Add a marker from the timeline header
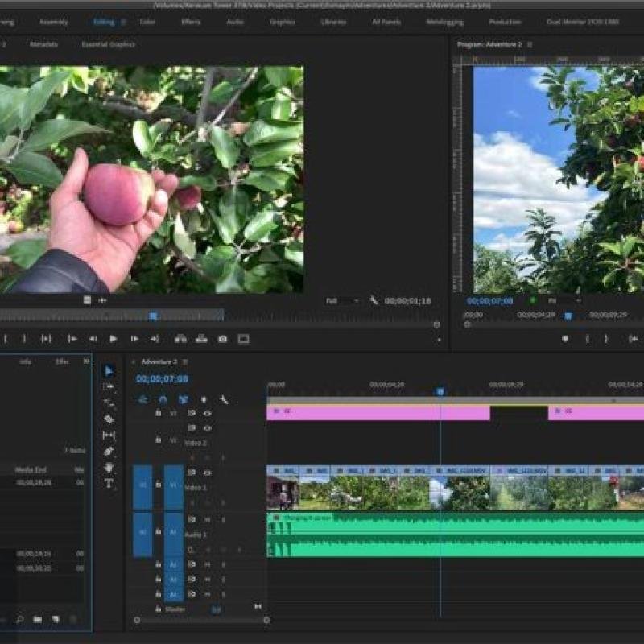The width and height of the screenshot is (644, 644). coord(204,399)
